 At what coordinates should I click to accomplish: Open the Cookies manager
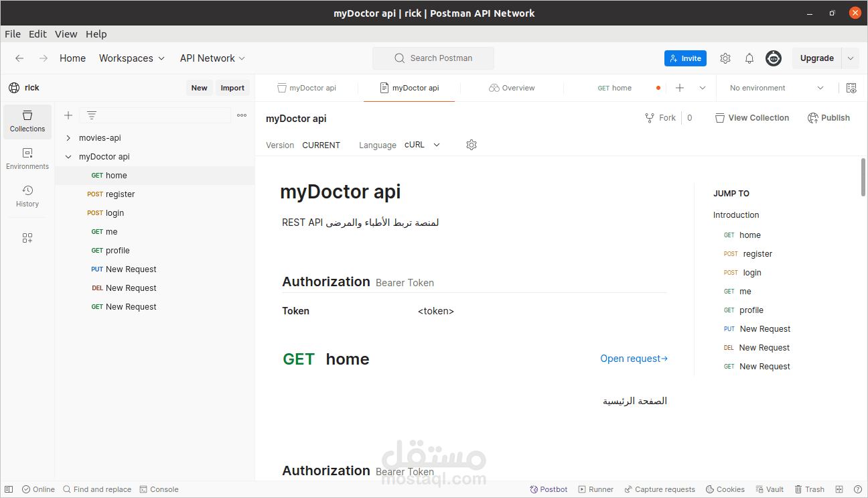(725, 489)
